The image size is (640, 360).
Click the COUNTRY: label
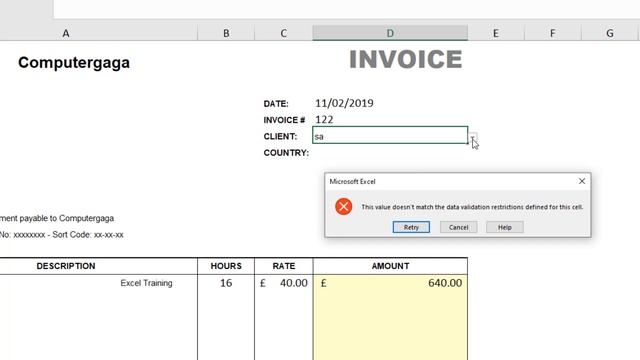coord(286,153)
